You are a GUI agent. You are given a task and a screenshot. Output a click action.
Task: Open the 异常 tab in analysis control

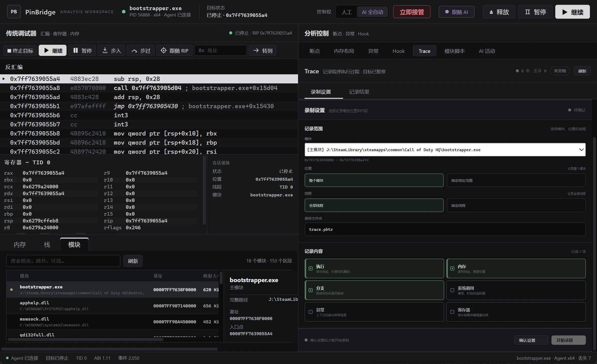point(373,51)
